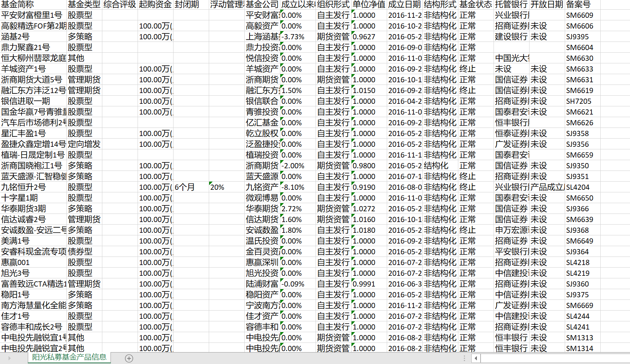Click the fund company cell 陆浦财富

point(262,284)
